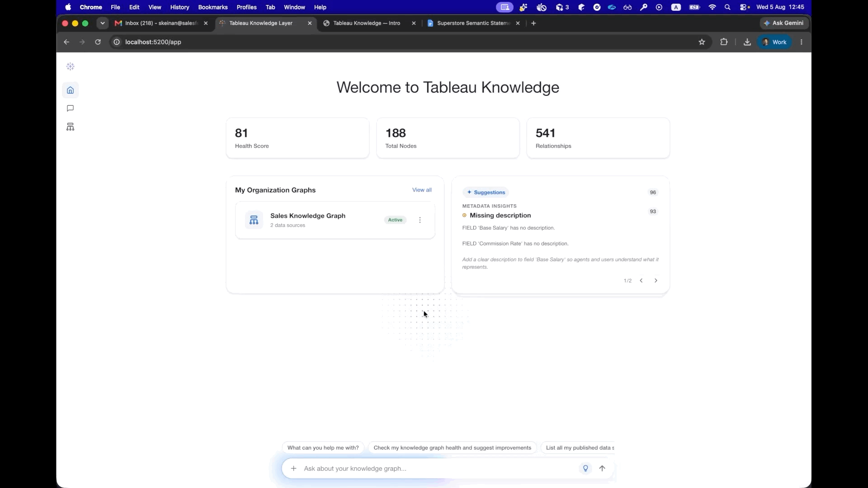The height and width of the screenshot is (488, 868).
Task: Close the Tableau Knowledge Layer tab
Action: [x=310, y=23]
